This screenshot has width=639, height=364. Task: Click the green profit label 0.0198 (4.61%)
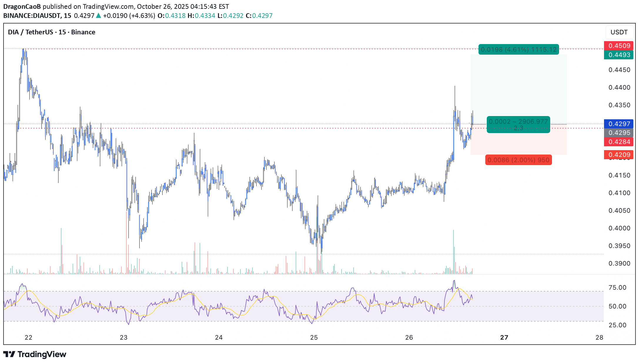(518, 49)
